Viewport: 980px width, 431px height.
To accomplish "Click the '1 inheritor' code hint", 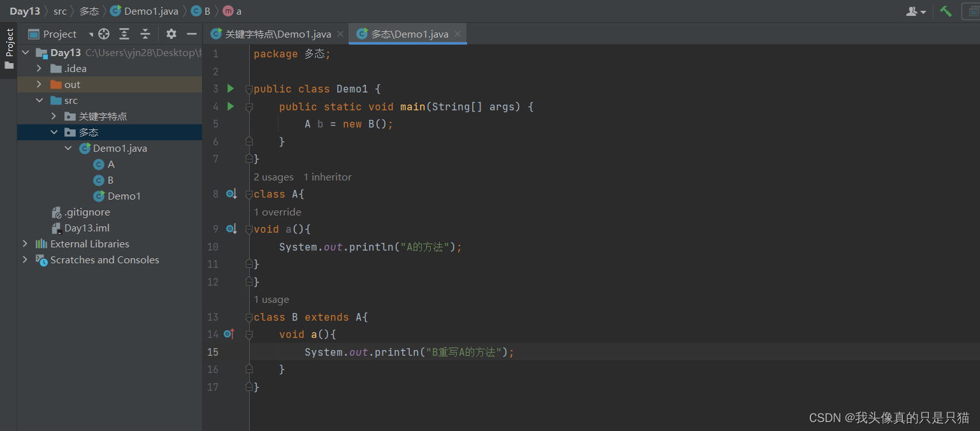I will 328,177.
